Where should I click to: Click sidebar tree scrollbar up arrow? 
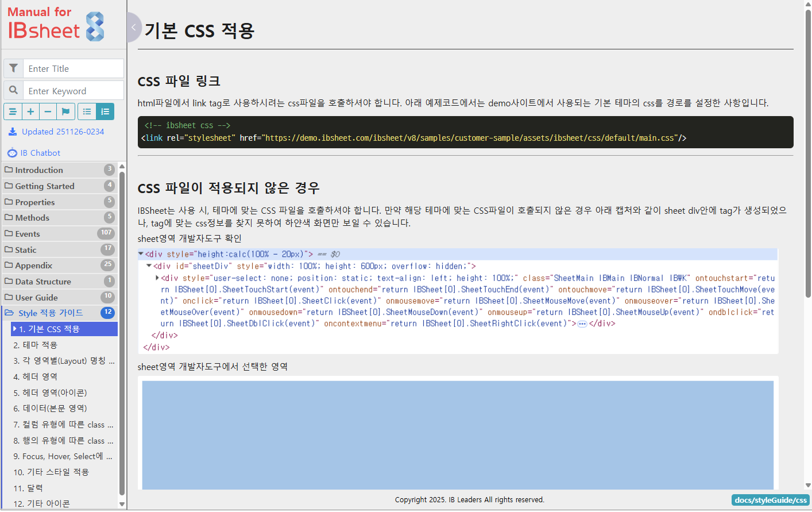122,167
